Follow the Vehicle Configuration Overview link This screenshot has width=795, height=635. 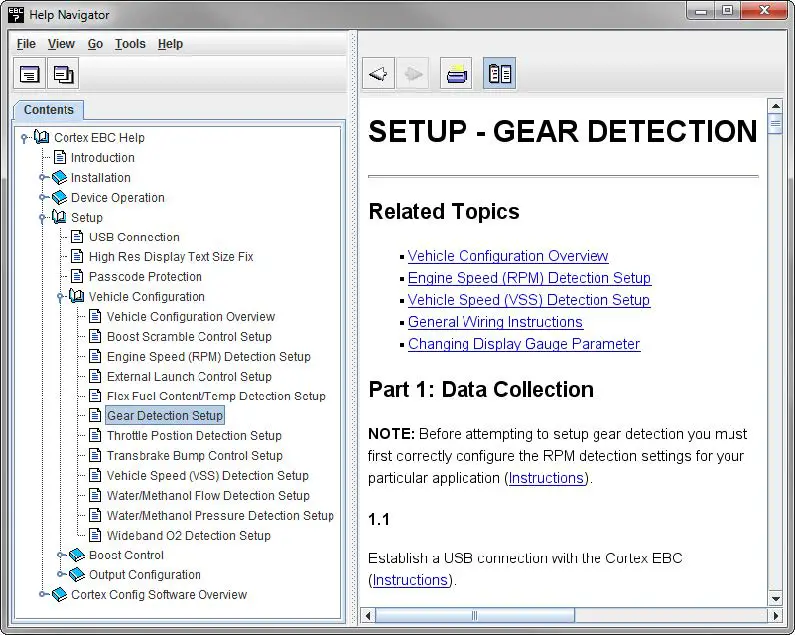pos(508,256)
